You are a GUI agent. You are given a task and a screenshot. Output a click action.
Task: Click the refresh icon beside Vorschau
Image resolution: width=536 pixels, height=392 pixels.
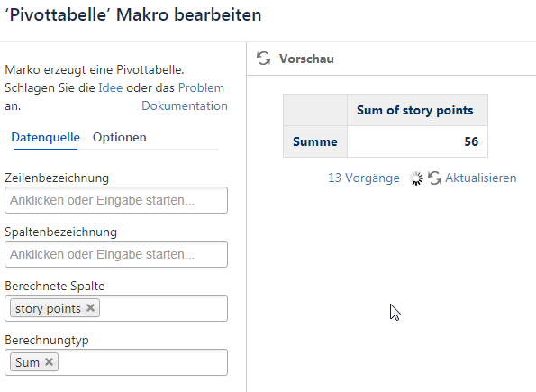(263, 59)
